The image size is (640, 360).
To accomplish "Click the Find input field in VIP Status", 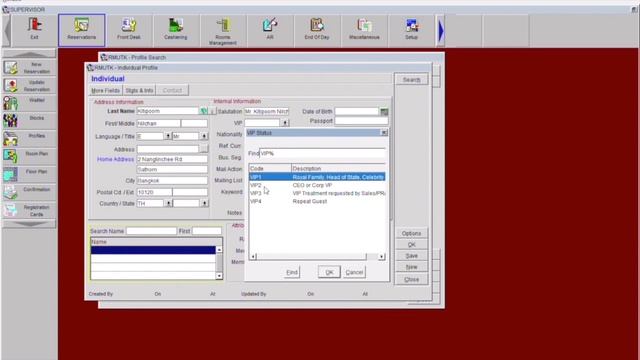I will 322,153.
